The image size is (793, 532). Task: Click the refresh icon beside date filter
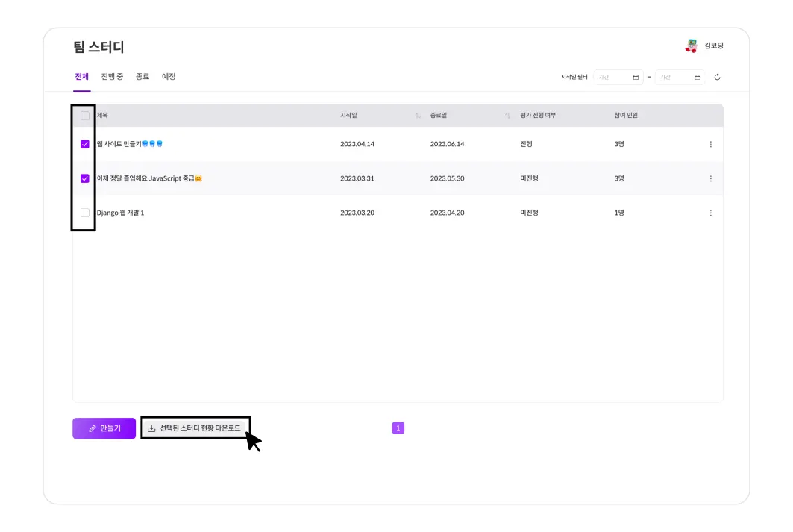[717, 77]
